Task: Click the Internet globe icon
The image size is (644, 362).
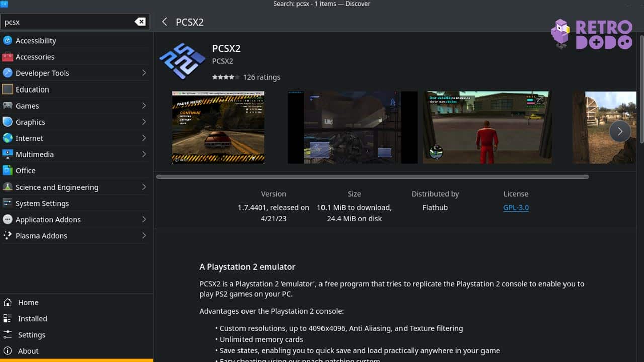Action: coord(7,138)
